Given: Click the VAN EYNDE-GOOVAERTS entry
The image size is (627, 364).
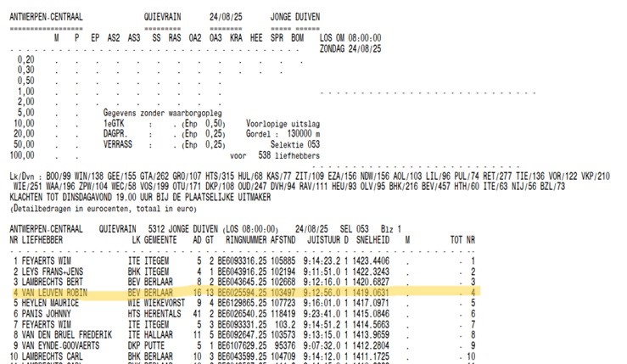Looking at the screenshot, I should point(58,344).
